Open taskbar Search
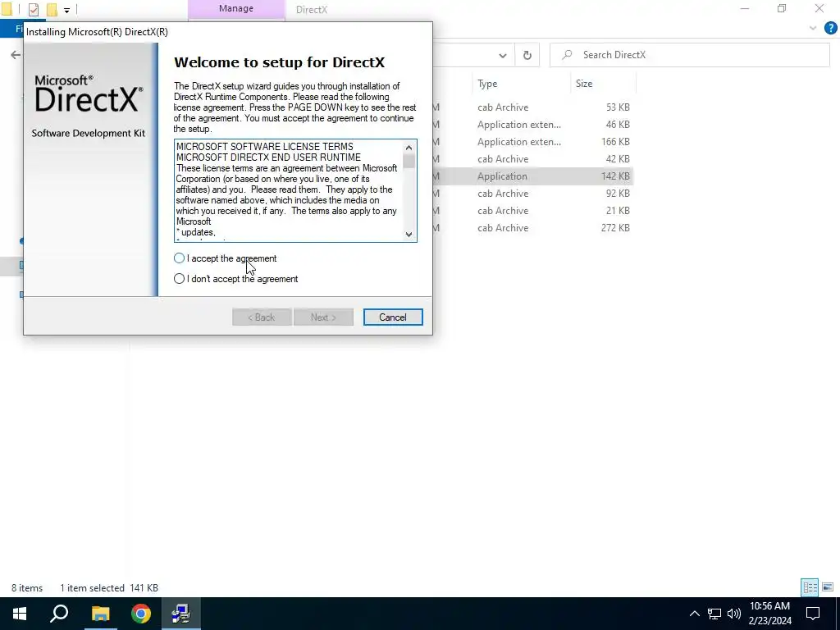Image resolution: width=840 pixels, height=630 pixels. pos(59,614)
